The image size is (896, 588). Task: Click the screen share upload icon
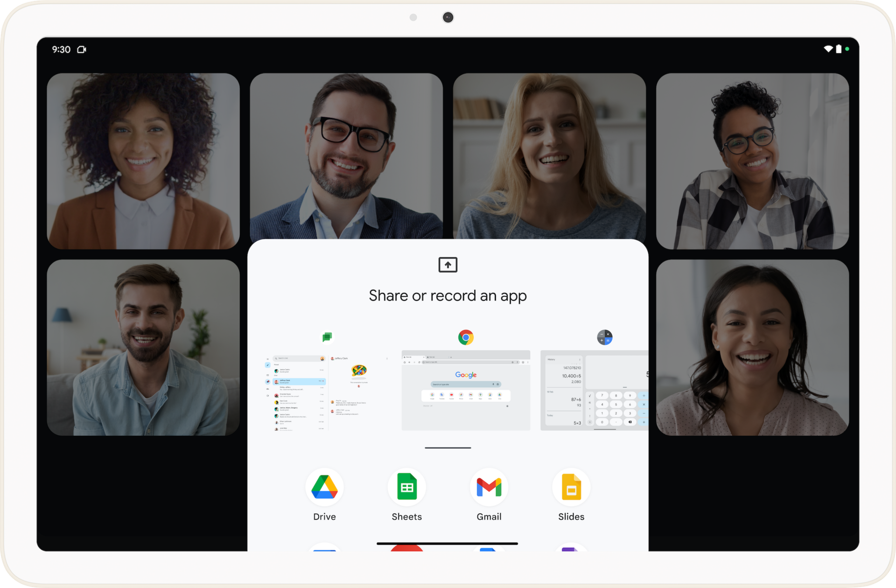point(448,264)
